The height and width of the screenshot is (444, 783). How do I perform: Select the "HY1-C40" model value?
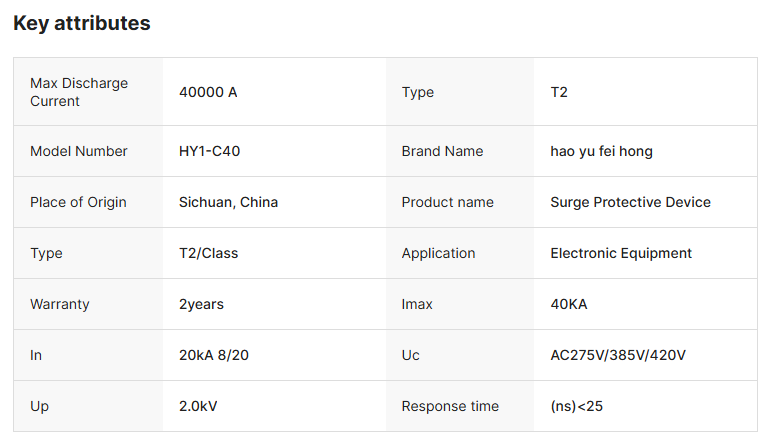pos(209,151)
